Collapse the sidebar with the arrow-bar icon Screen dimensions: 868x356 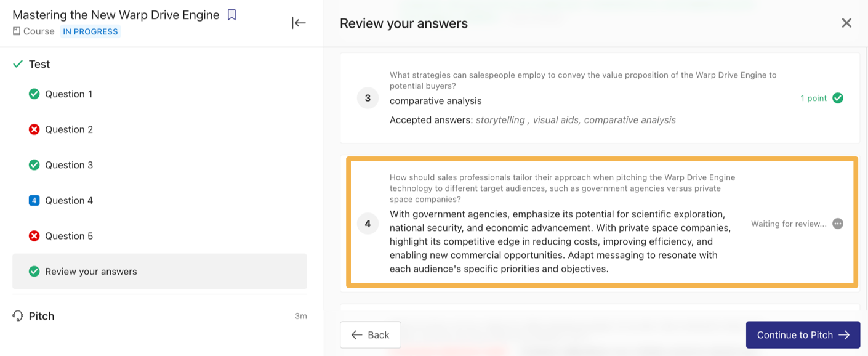coord(299,23)
